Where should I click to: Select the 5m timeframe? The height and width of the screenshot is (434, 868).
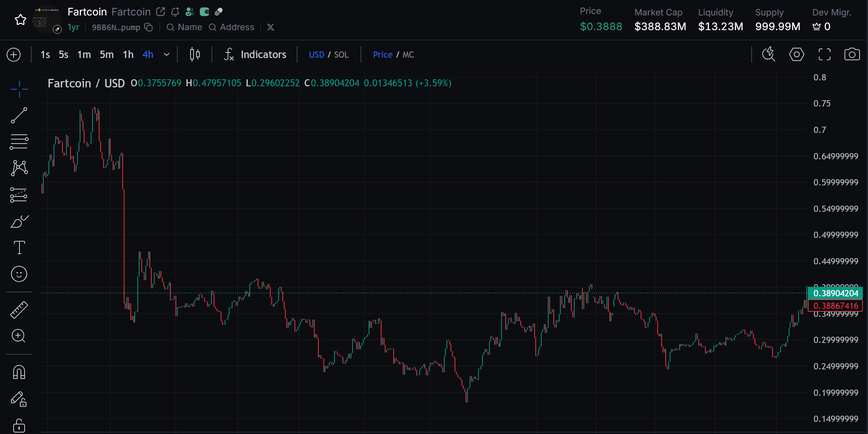pos(106,55)
